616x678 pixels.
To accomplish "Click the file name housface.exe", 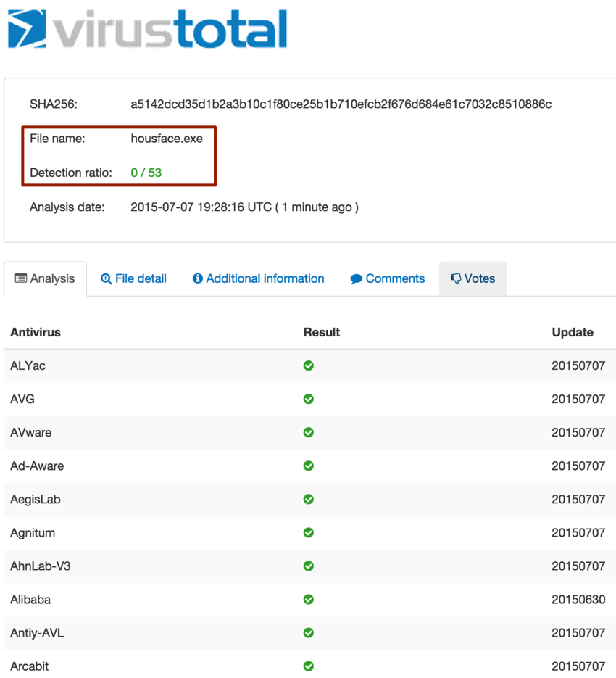I will 167,139.
